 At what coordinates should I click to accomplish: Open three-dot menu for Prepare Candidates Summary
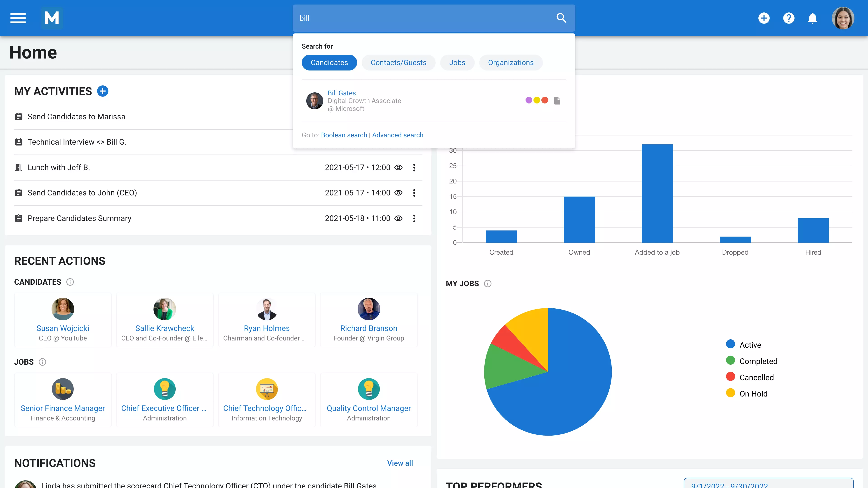tap(414, 218)
